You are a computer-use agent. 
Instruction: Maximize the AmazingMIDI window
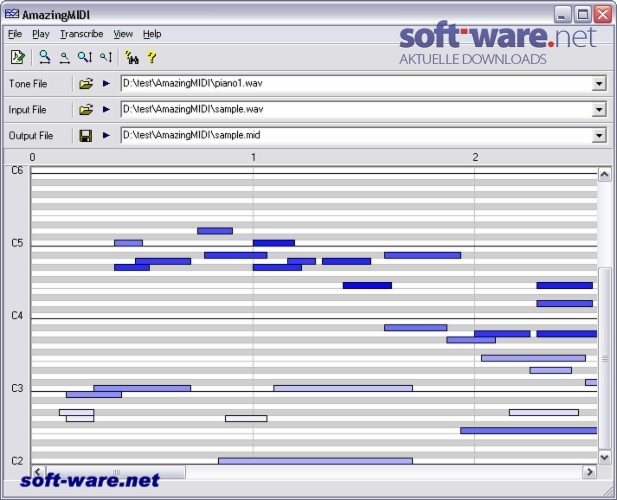[583, 15]
